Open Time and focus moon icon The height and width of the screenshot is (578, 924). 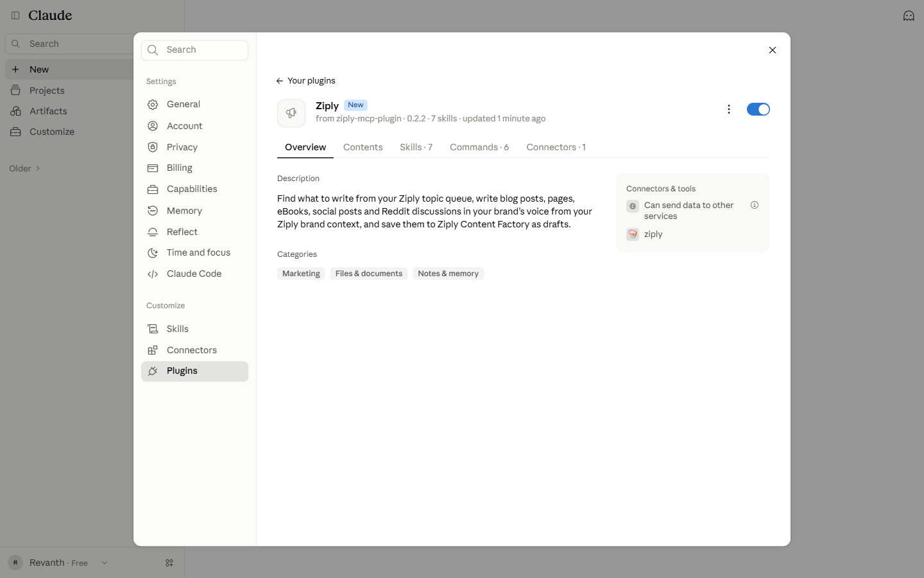pos(153,253)
